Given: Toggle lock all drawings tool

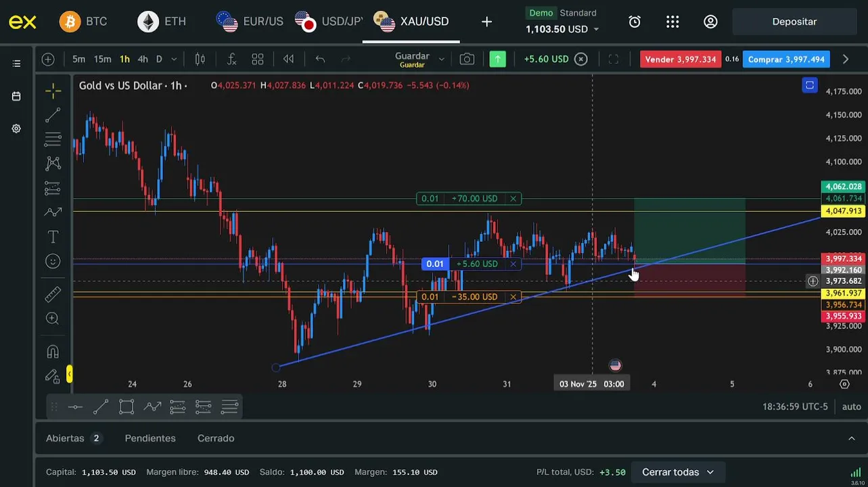Looking at the screenshot, I should (53, 376).
